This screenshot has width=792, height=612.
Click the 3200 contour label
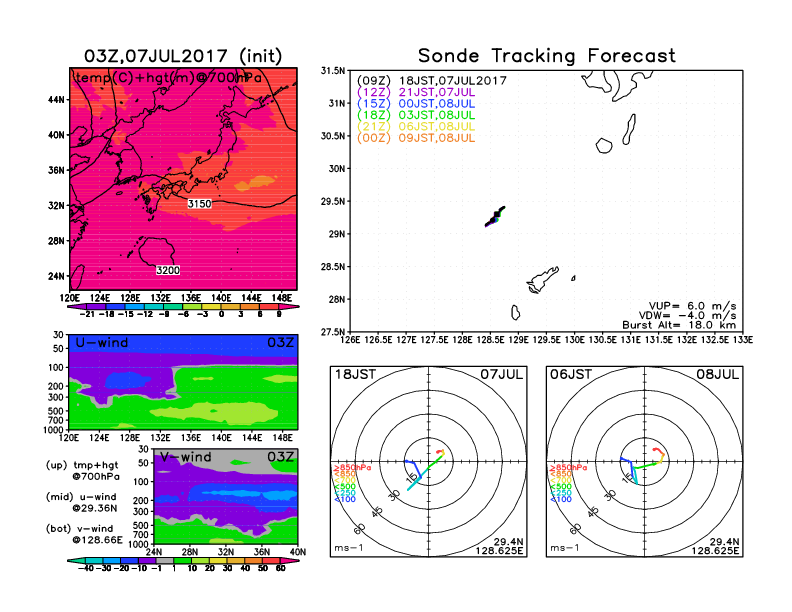pos(168,270)
